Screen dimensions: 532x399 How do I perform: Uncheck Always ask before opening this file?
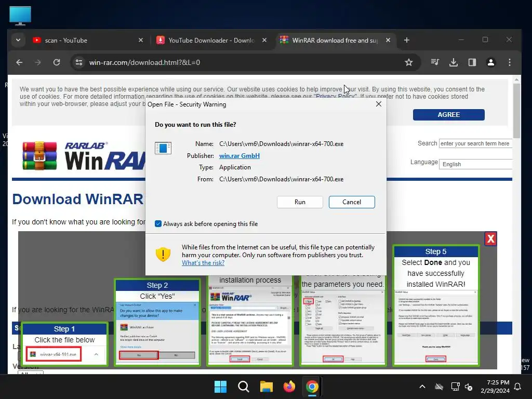coord(158,223)
